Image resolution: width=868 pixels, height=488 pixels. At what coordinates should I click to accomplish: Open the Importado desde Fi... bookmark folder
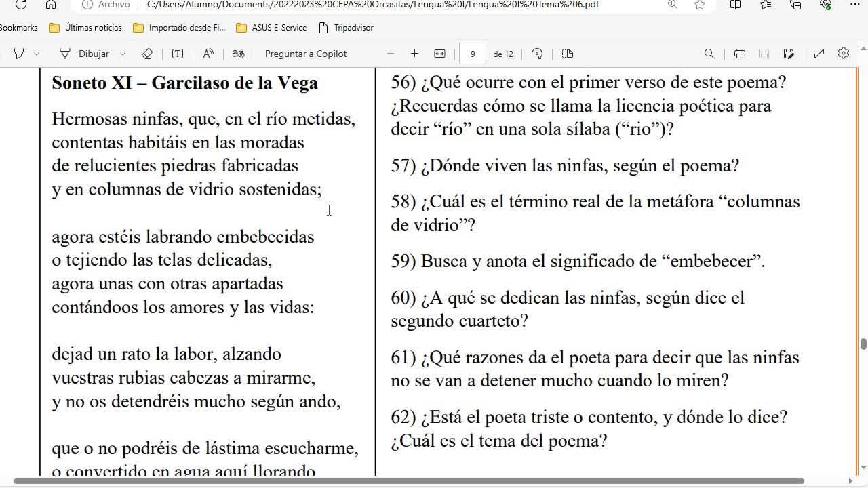179,28
